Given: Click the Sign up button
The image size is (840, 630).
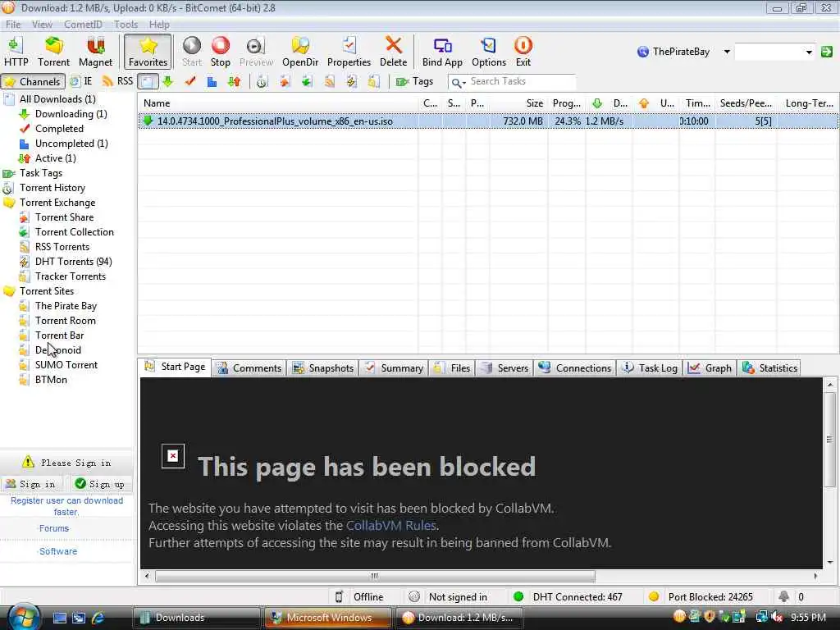Looking at the screenshot, I should point(101,484).
